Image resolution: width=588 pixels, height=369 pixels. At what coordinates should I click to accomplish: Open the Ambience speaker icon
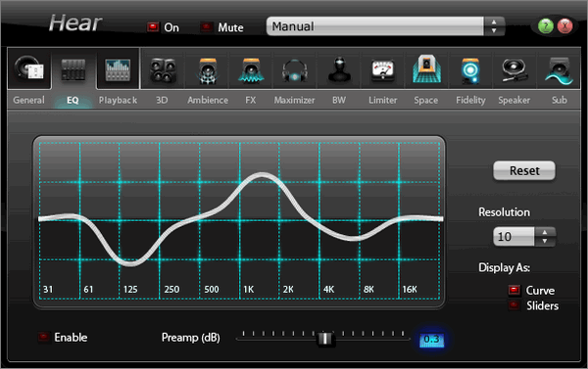click(208, 70)
